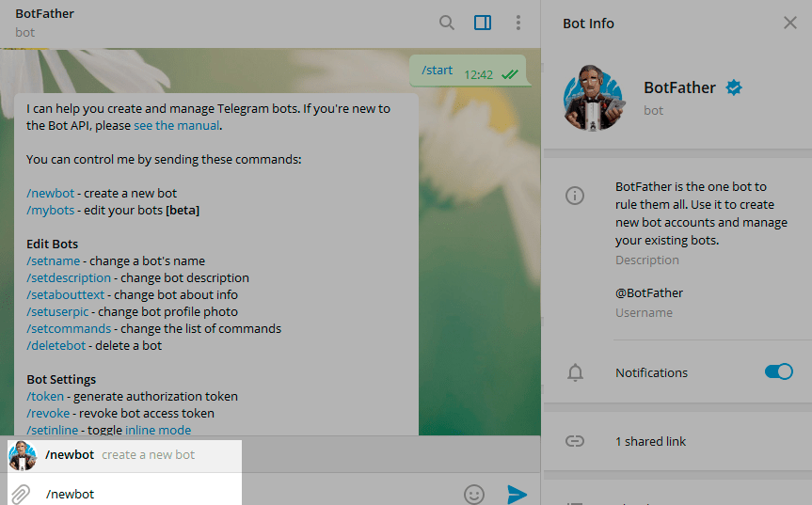Open the emoji smiley picker

[474, 495]
